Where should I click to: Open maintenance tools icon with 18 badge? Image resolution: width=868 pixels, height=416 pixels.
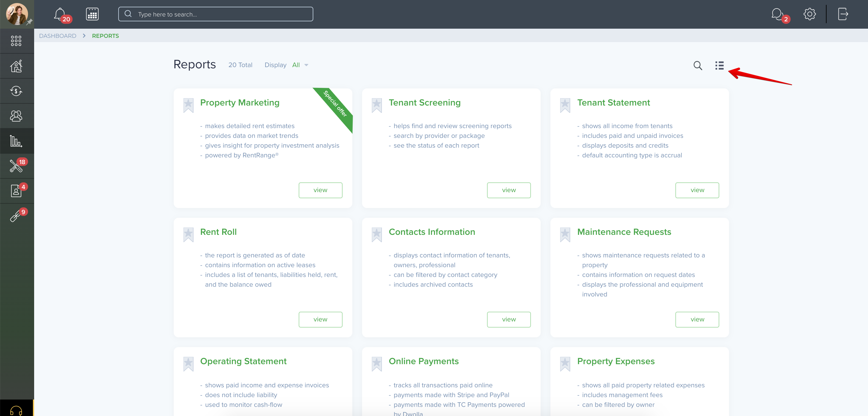pyautogui.click(x=16, y=166)
